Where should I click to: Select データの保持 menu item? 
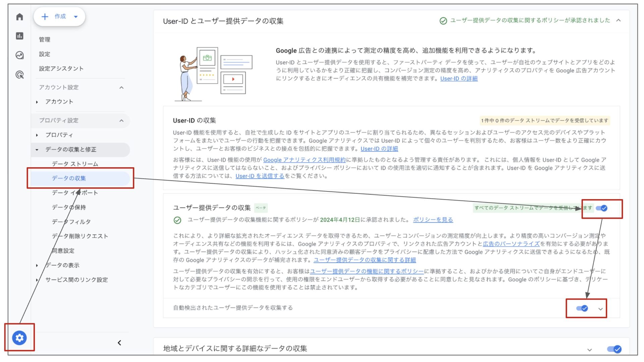click(69, 207)
